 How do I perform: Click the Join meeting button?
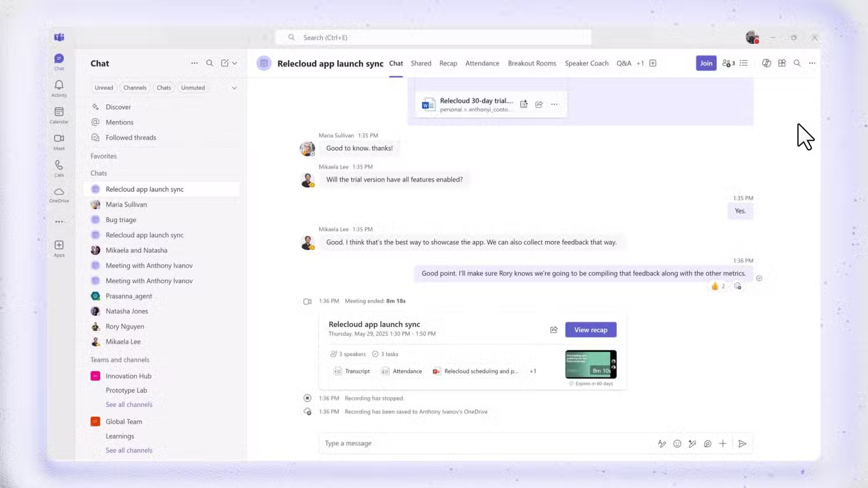[x=706, y=63]
